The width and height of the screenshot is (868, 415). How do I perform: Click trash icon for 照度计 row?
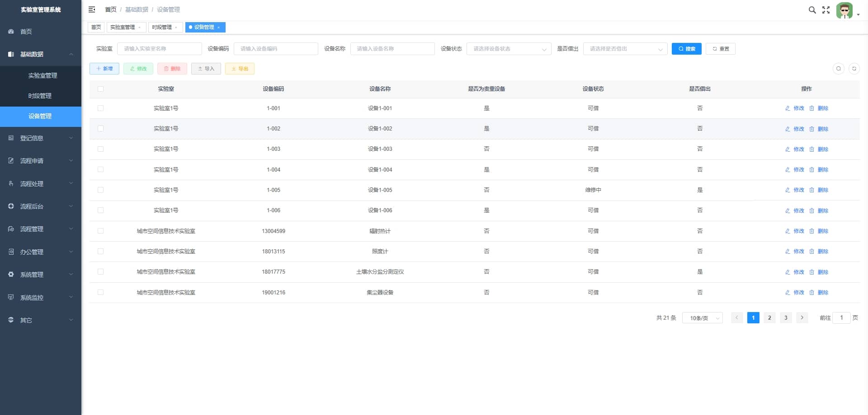click(x=811, y=252)
